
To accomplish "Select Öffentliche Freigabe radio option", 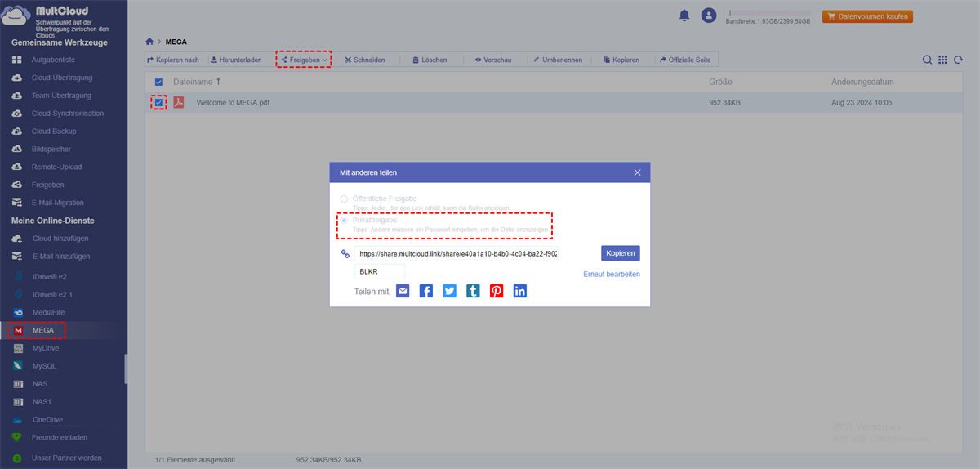I will coord(344,199).
